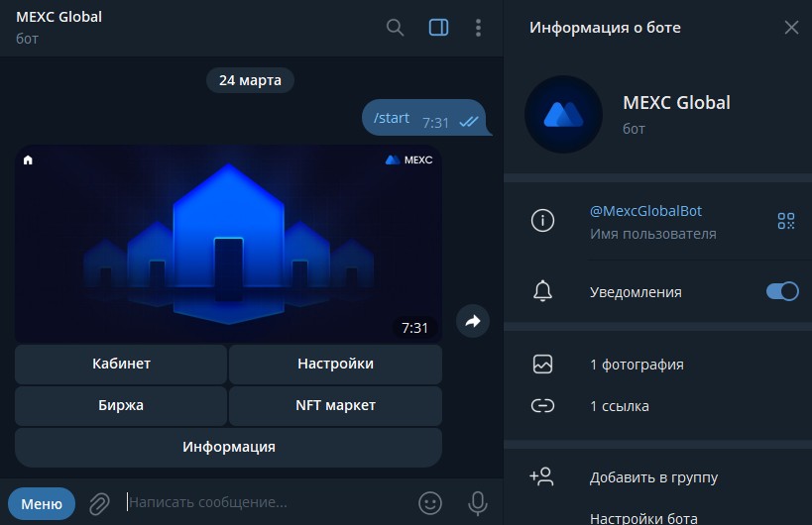The width and height of the screenshot is (812, 525).
Task: Start voice message with microphone icon
Action: (x=478, y=503)
